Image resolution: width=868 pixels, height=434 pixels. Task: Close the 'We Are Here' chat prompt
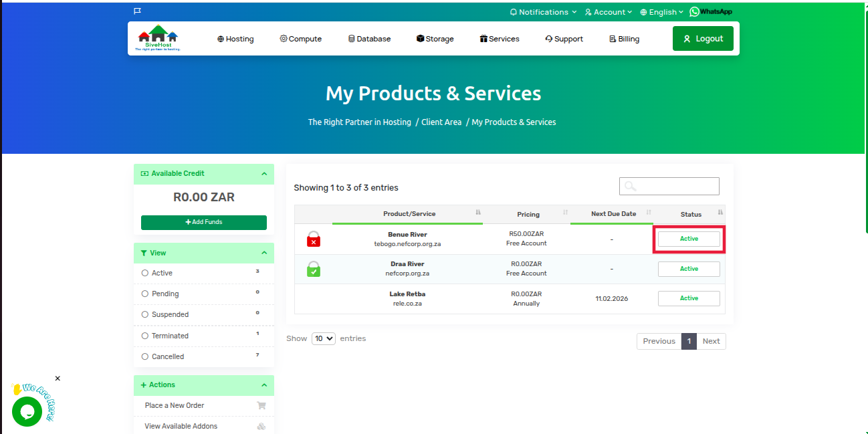point(58,378)
